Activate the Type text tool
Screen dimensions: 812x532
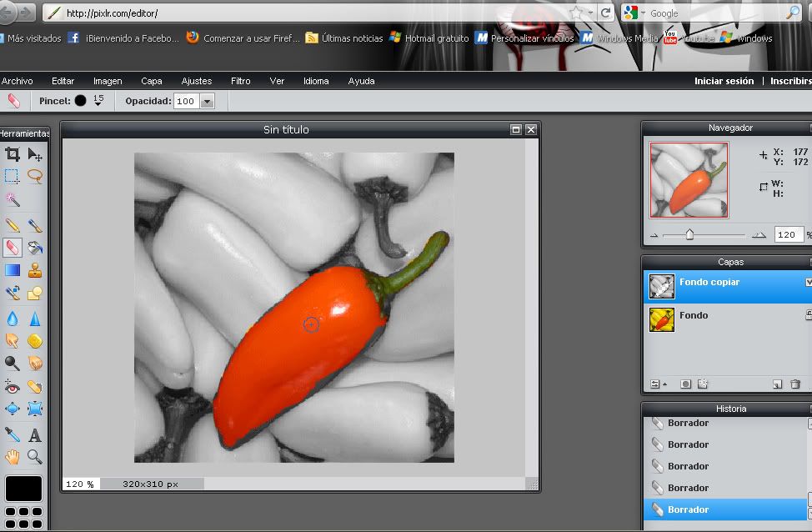35,435
